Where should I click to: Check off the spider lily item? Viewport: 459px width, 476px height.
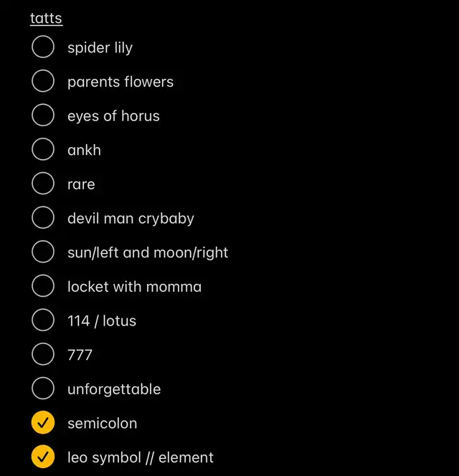pyautogui.click(x=43, y=47)
